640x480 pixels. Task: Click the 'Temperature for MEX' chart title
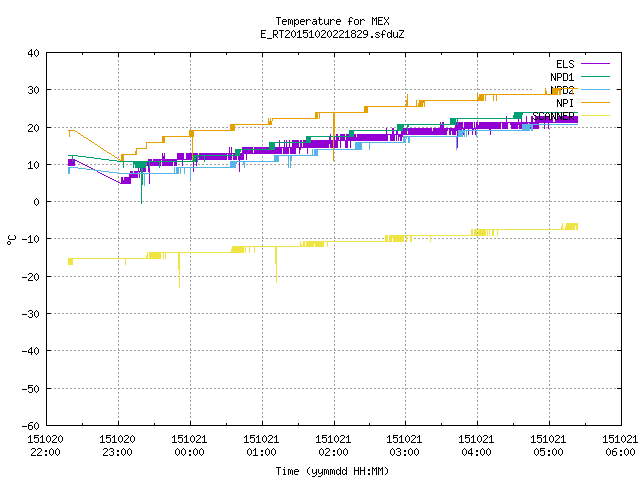pos(332,21)
